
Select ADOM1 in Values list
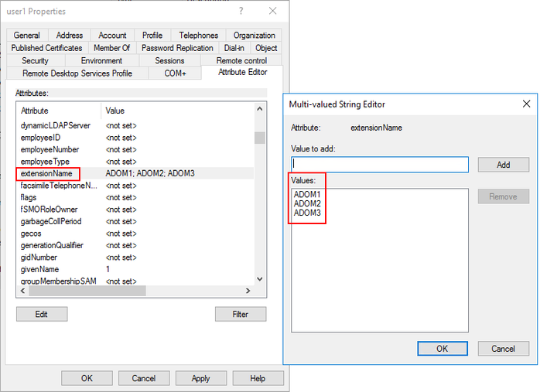307,194
